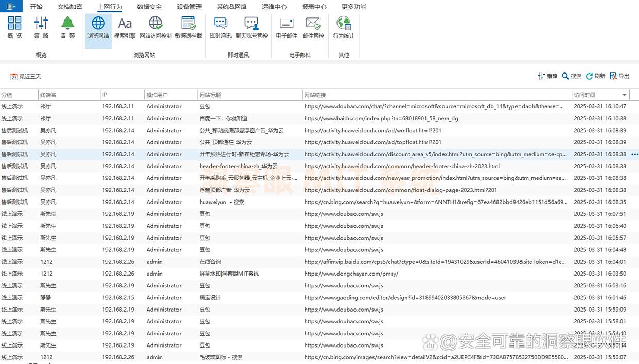Click the timestamp 2025-03-31 16:07:51
This screenshot has height=364, width=639.
pyautogui.click(x=600, y=214)
